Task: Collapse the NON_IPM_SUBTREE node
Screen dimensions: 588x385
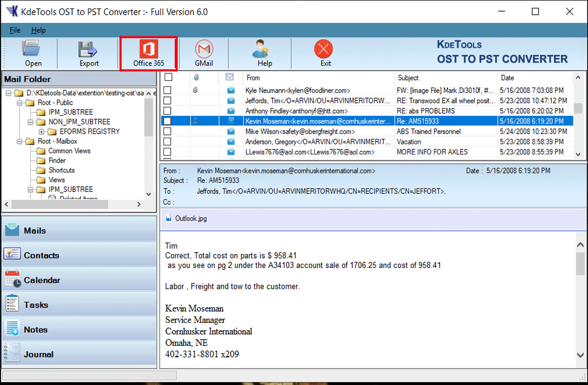Action: click(31, 122)
